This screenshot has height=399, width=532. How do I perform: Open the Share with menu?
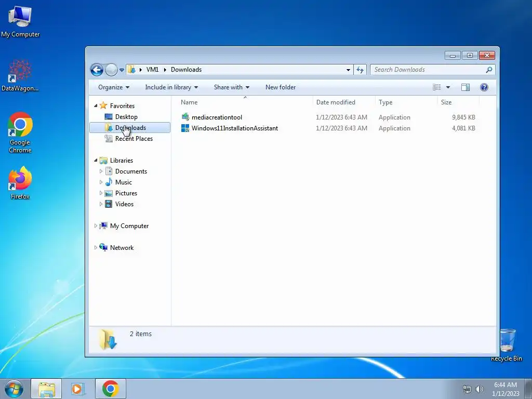coord(231,87)
